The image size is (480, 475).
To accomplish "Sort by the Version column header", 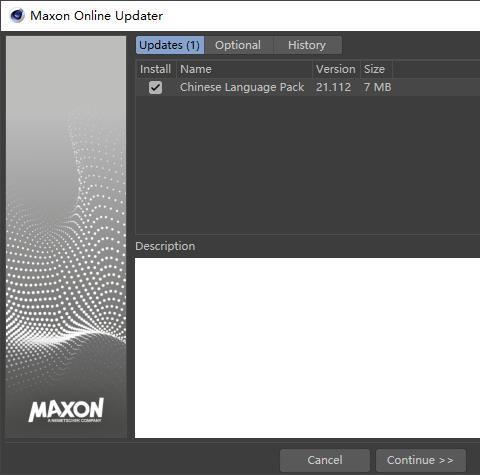I will [x=336, y=69].
